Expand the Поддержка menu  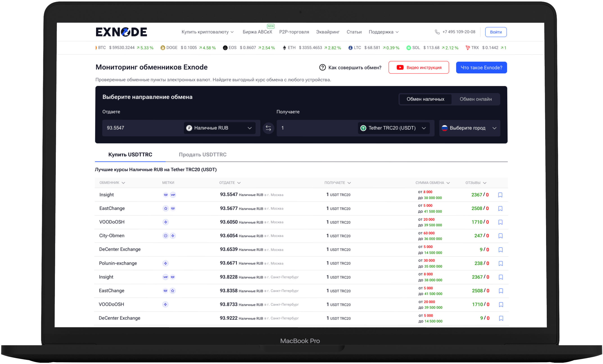click(384, 32)
